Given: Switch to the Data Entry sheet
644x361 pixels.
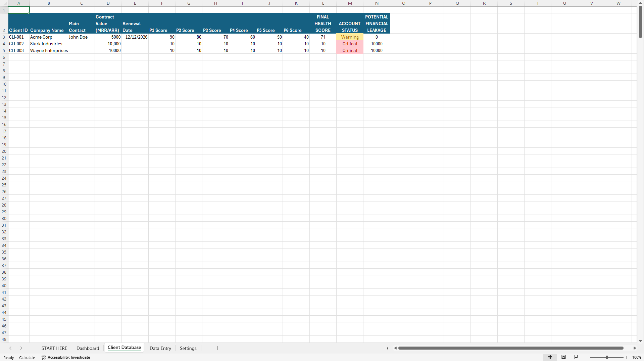Looking at the screenshot, I should click(160, 348).
